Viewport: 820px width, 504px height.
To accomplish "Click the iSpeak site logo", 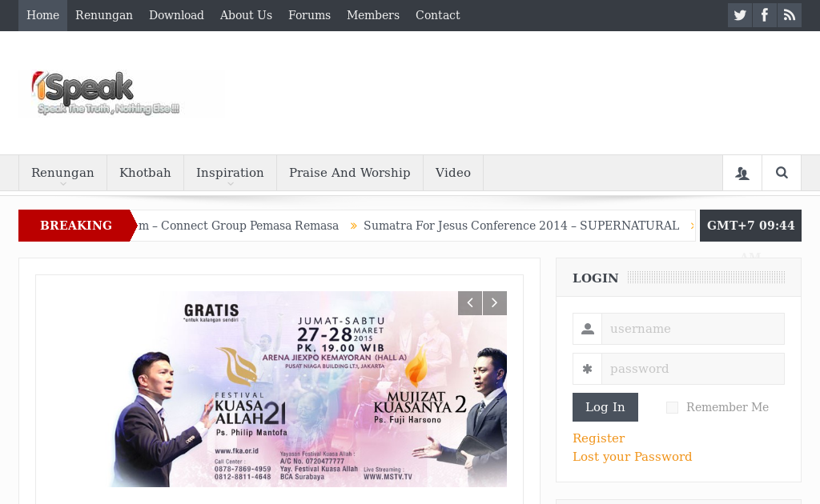I will coord(106,93).
